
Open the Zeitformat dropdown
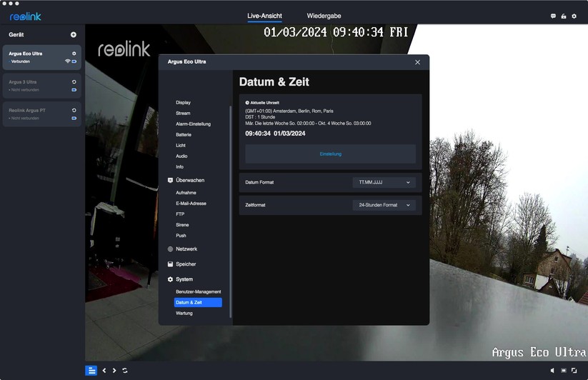(384, 205)
